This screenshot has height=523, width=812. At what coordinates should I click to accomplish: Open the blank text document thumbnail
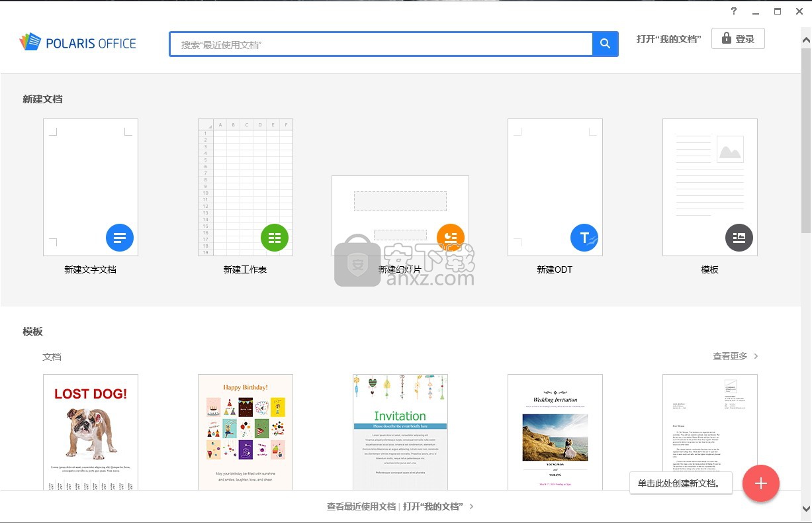pos(91,187)
